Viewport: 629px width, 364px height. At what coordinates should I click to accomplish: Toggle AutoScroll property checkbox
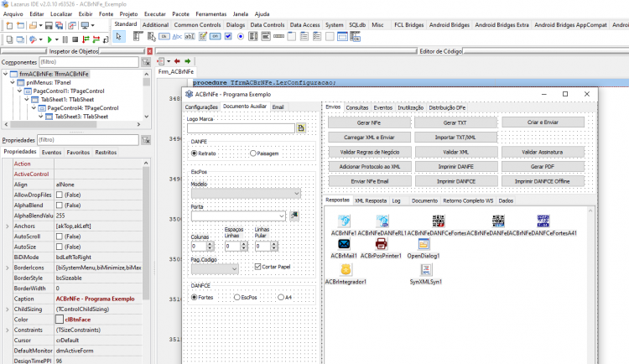pos(60,237)
